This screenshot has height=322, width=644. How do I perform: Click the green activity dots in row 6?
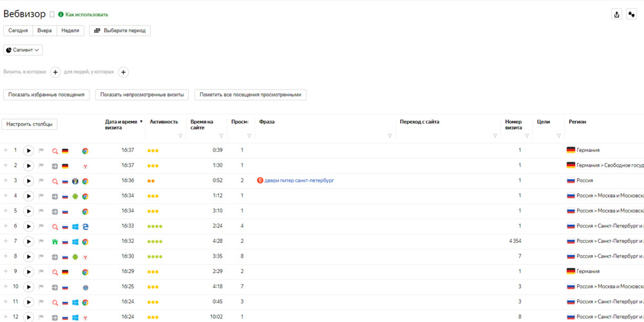[x=155, y=227]
